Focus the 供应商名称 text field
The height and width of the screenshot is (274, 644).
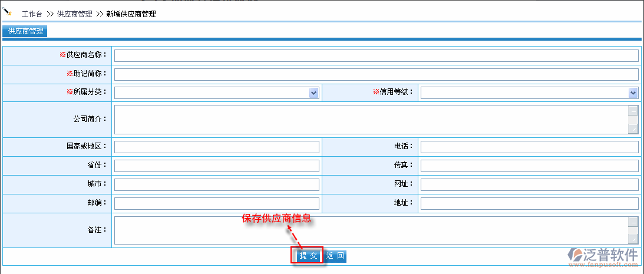tap(376, 55)
